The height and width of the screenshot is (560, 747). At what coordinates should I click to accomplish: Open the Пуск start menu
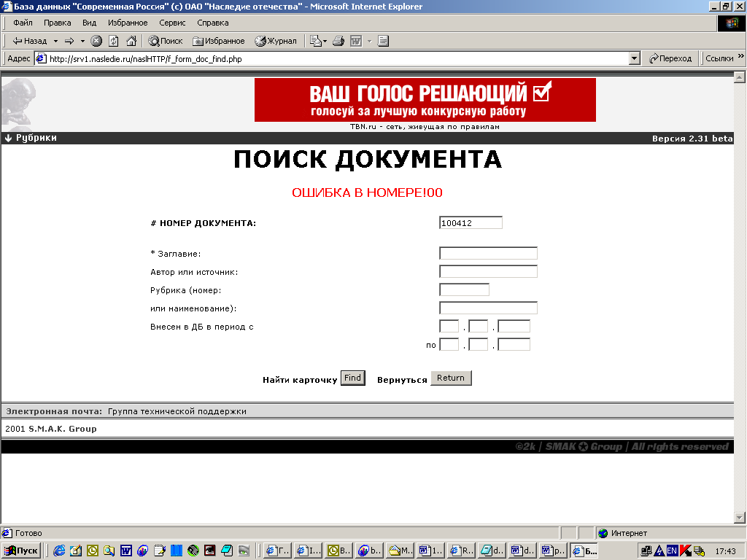coord(21,551)
